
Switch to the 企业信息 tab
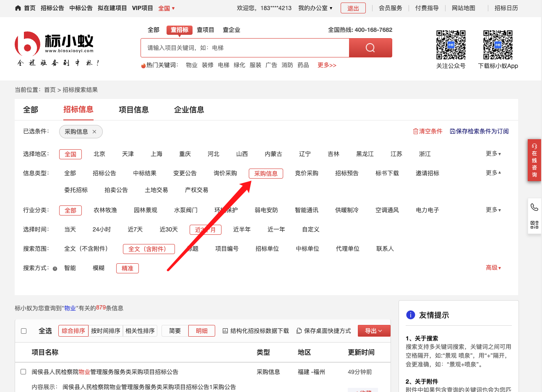[189, 110]
